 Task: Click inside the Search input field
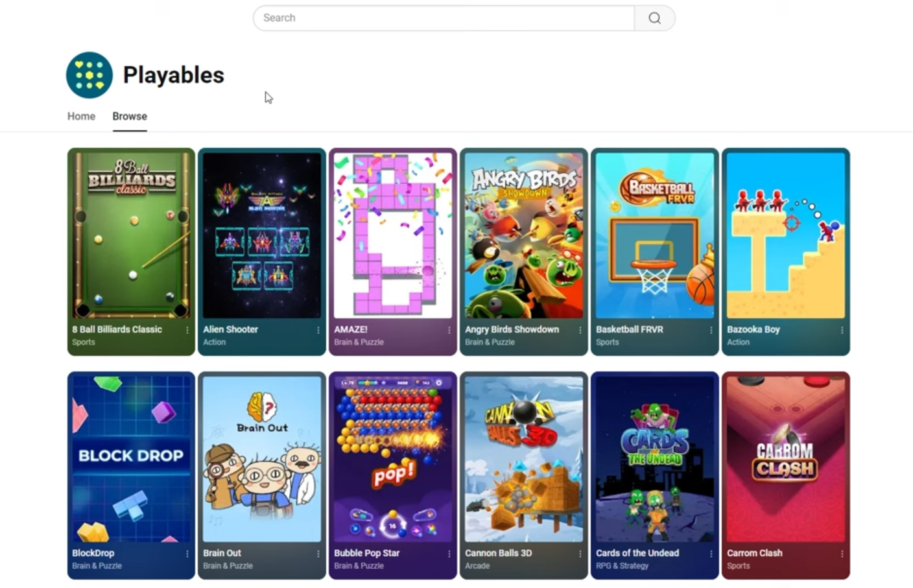point(444,18)
